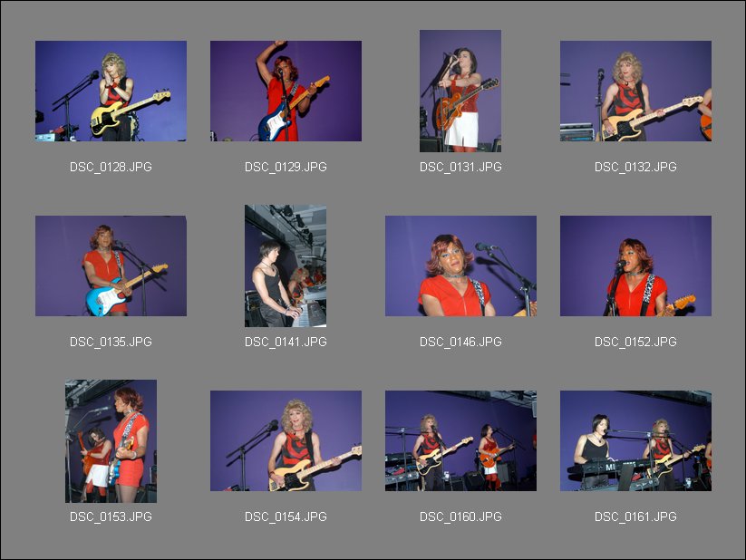This screenshot has height=560, width=746.
Task: Open the DSC_0128.JPG thumbnail image
Action: (111, 91)
